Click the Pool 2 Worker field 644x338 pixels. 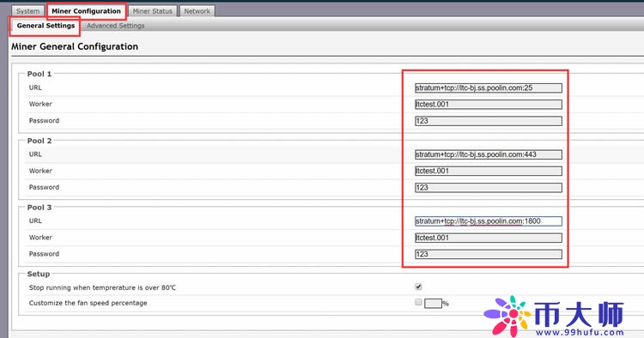coord(489,171)
